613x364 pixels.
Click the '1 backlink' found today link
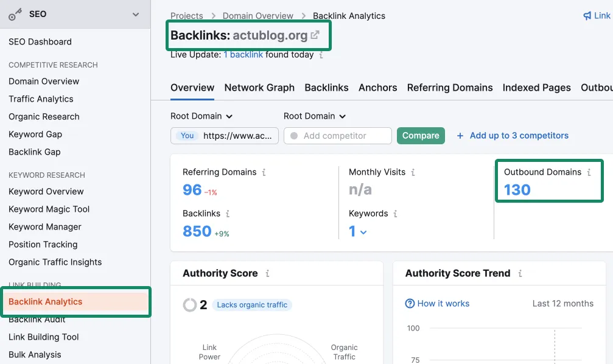point(243,55)
